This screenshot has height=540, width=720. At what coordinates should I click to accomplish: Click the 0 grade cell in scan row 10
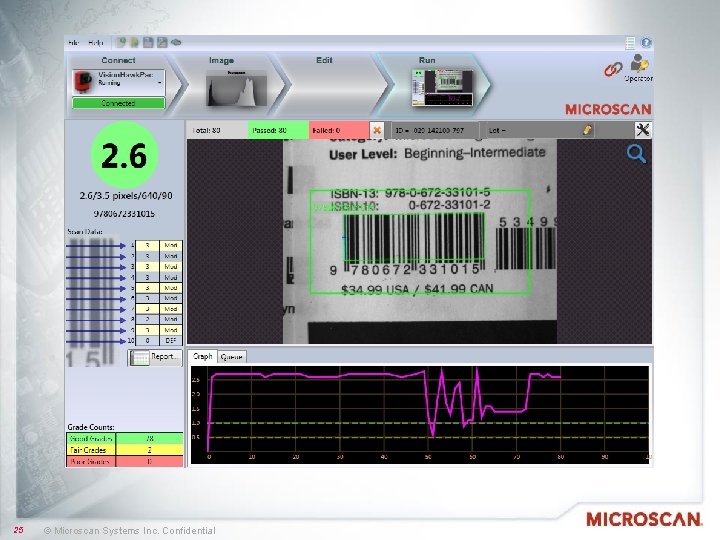coord(147,341)
